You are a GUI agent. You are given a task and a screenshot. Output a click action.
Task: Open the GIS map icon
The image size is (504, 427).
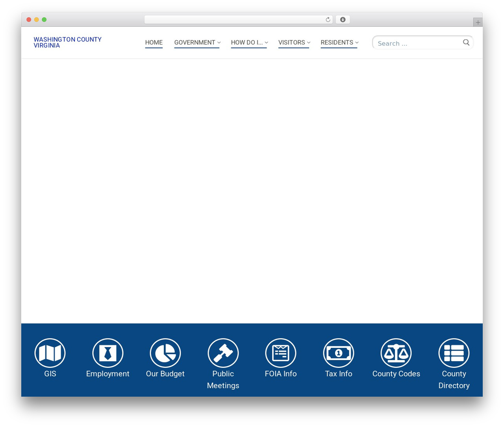(x=50, y=353)
